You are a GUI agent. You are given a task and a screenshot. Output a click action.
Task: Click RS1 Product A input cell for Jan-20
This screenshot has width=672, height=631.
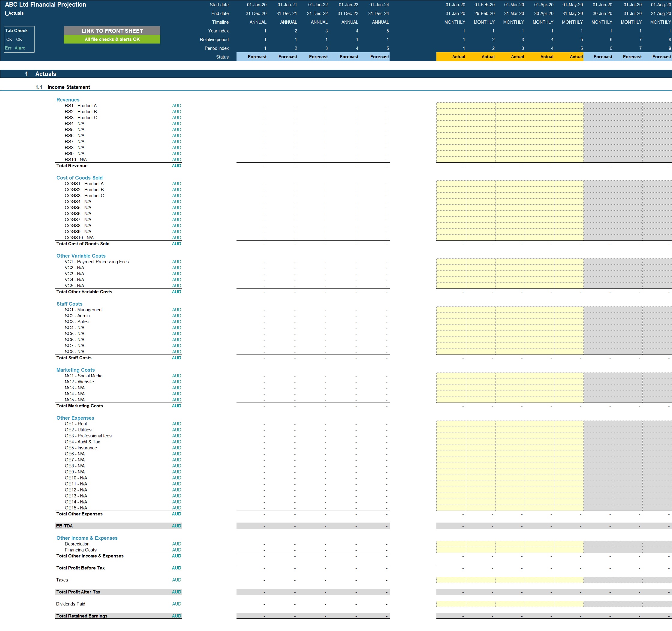451,105
